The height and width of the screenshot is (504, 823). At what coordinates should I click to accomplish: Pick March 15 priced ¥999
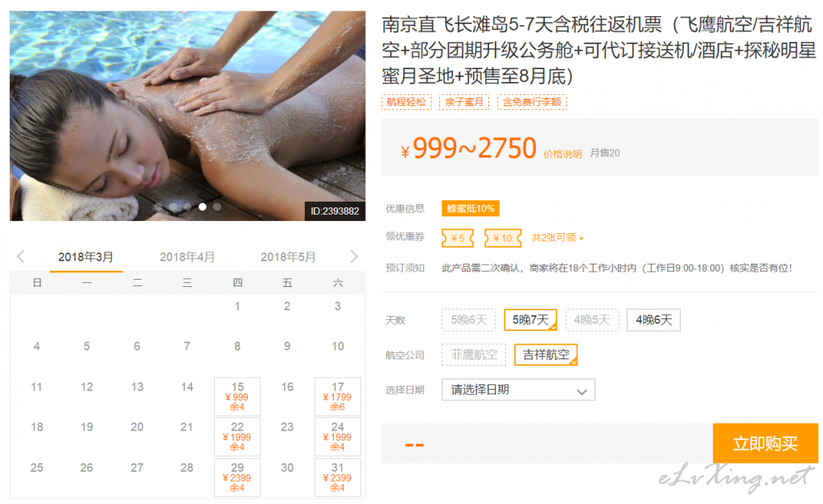point(237,396)
